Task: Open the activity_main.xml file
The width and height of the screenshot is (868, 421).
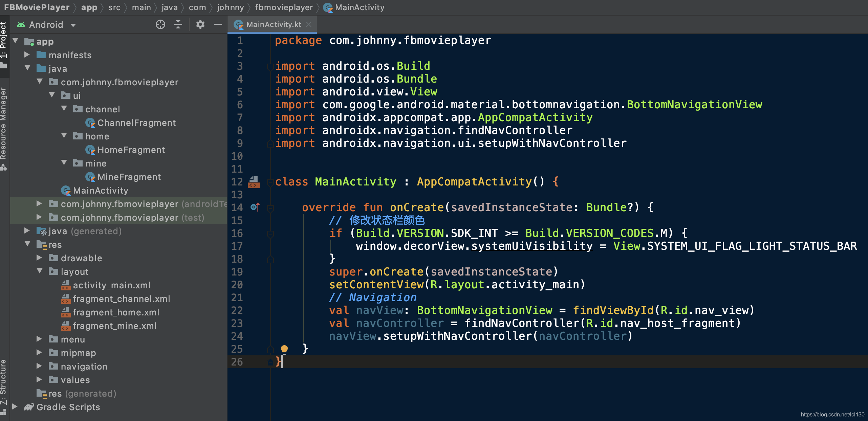Action: [112, 285]
